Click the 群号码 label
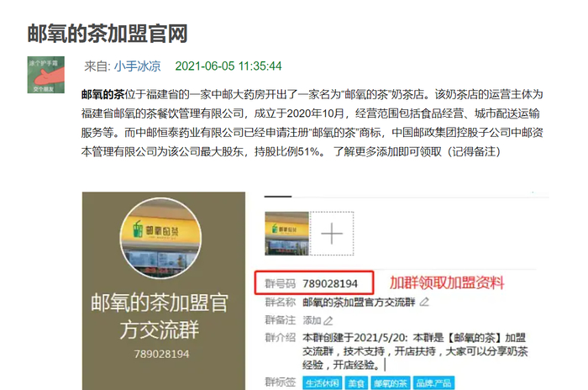This screenshot has height=390, width=588. (x=280, y=283)
